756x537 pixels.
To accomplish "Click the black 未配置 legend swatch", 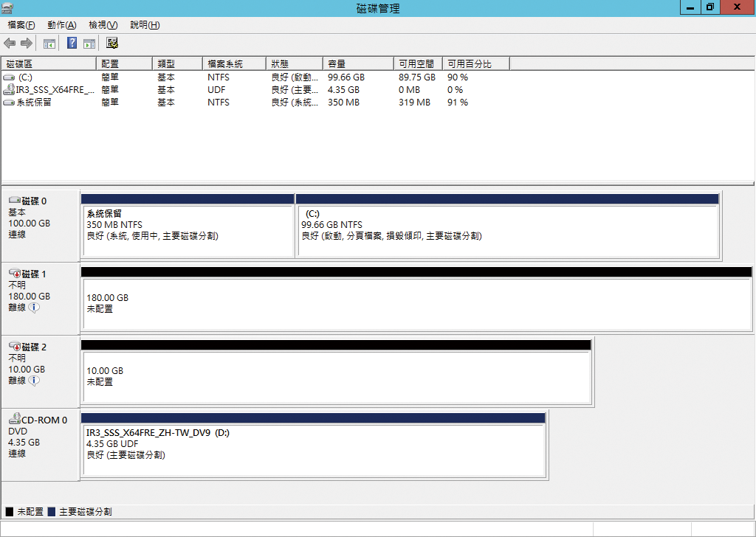I will pyautogui.click(x=10, y=511).
